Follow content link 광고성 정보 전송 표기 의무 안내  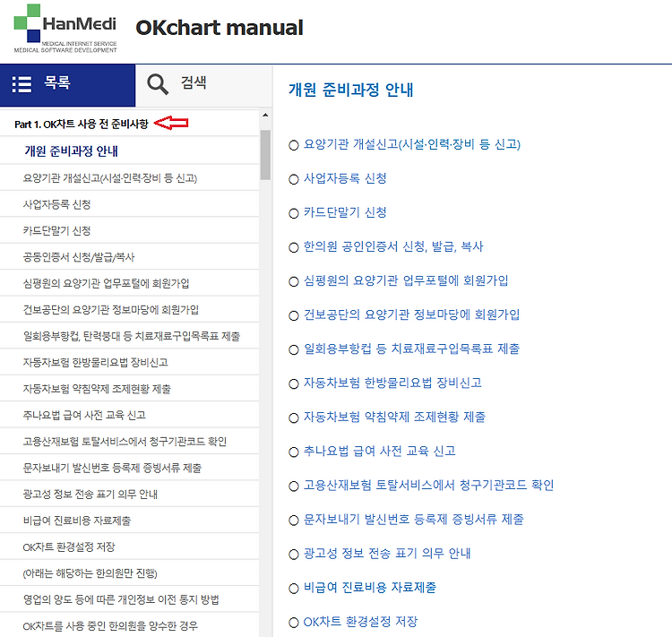387,554
